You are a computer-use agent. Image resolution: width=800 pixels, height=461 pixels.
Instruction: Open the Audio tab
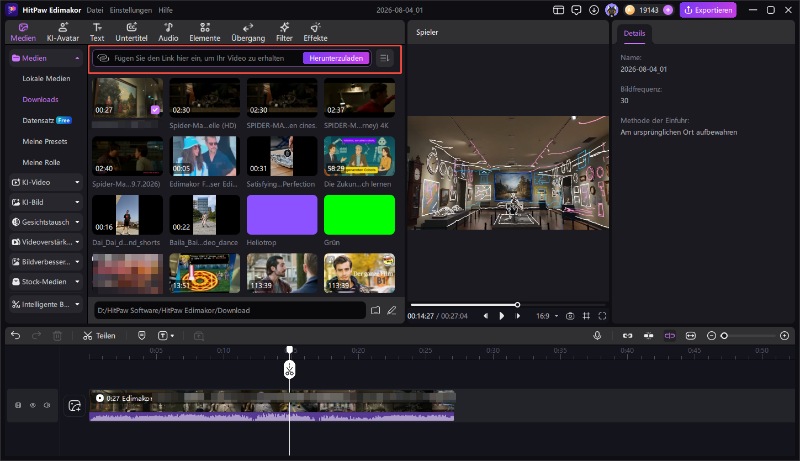click(x=168, y=32)
